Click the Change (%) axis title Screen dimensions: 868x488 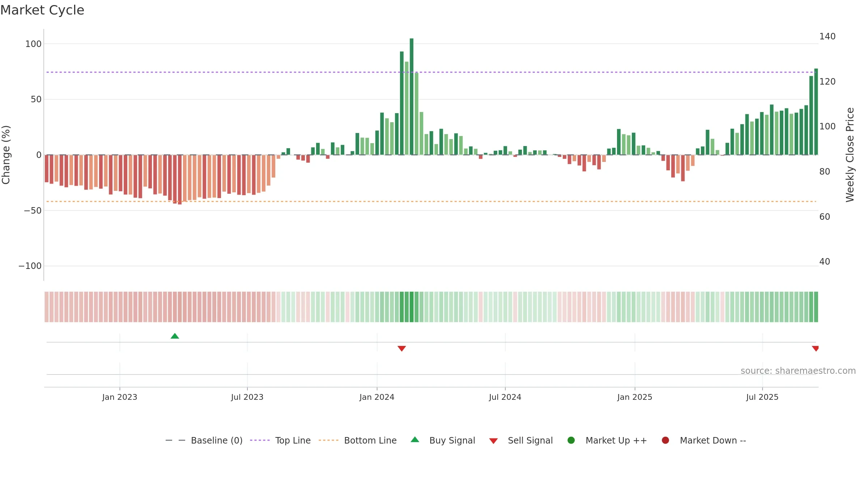tap(6, 155)
